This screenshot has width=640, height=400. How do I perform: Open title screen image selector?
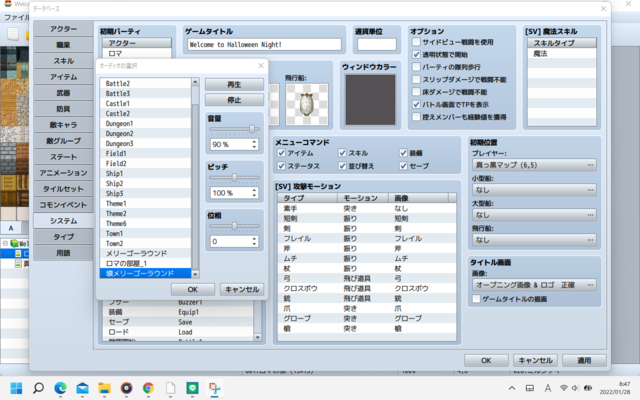tap(534, 285)
